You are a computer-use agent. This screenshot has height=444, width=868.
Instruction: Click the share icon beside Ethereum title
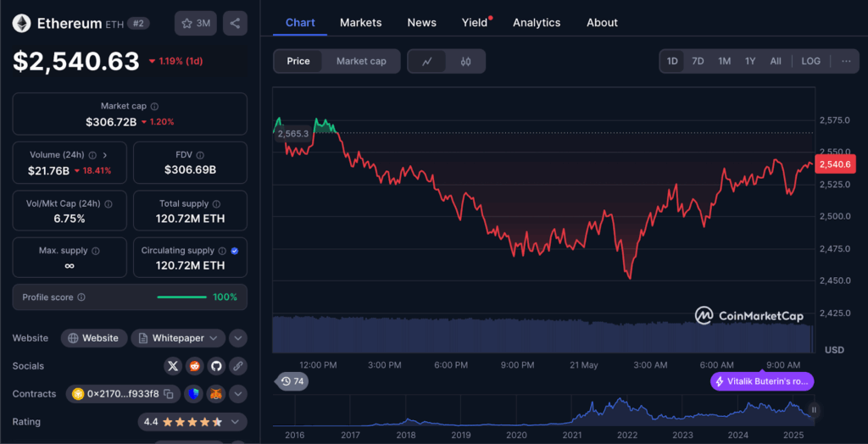pyautogui.click(x=235, y=24)
